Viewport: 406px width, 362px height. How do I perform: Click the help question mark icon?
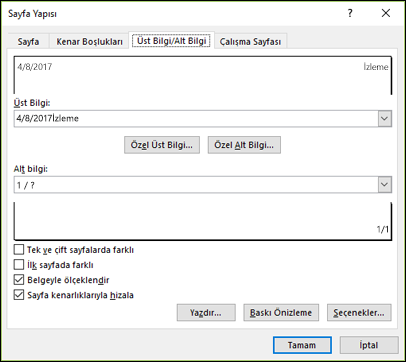tap(350, 13)
